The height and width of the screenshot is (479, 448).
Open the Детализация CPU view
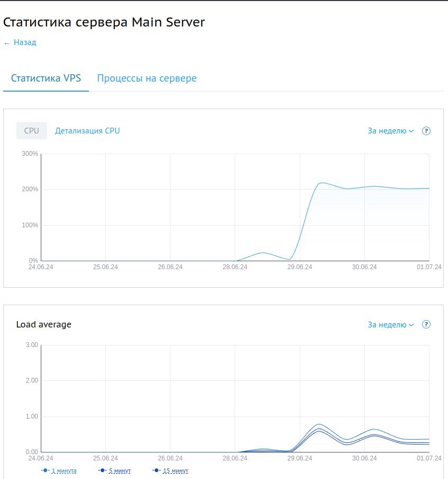tap(87, 130)
